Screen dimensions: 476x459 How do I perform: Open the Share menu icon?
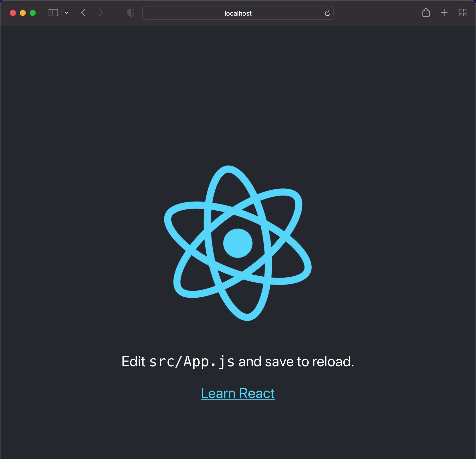tap(426, 12)
